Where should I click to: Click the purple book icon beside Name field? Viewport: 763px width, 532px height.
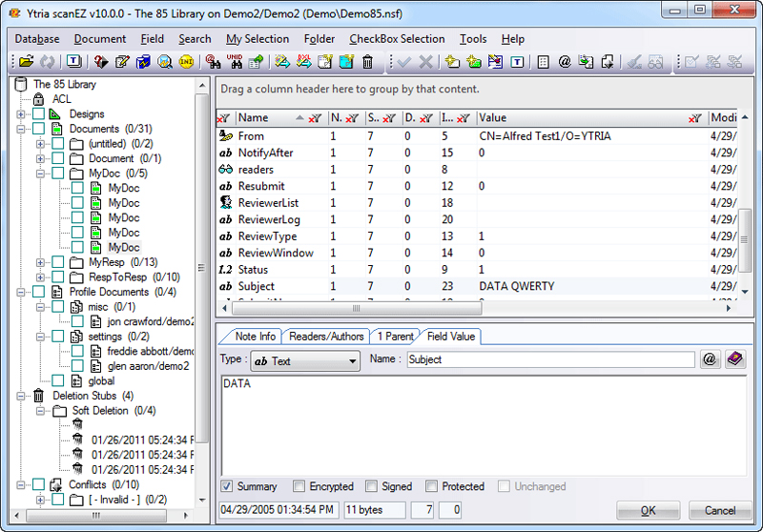tap(734, 359)
